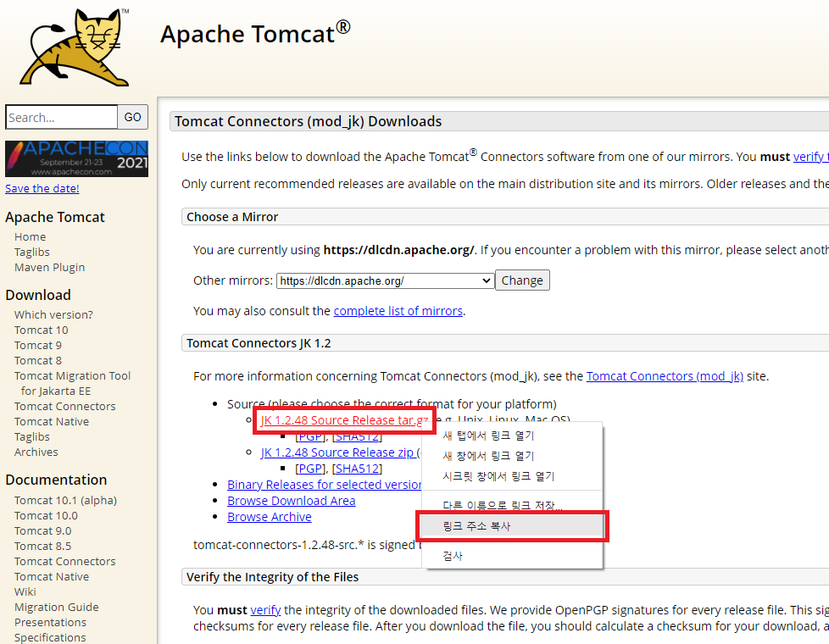Select '검사' inspect entry in context menu
829x644 pixels.
pos(512,556)
